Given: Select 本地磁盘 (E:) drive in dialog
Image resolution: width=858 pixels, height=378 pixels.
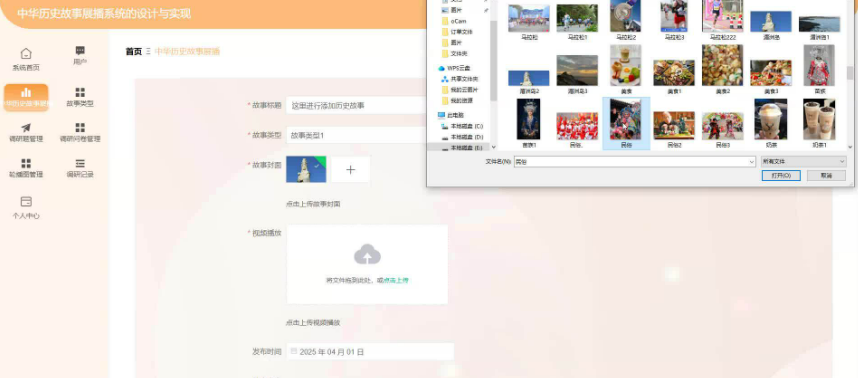Looking at the screenshot, I should (x=462, y=148).
